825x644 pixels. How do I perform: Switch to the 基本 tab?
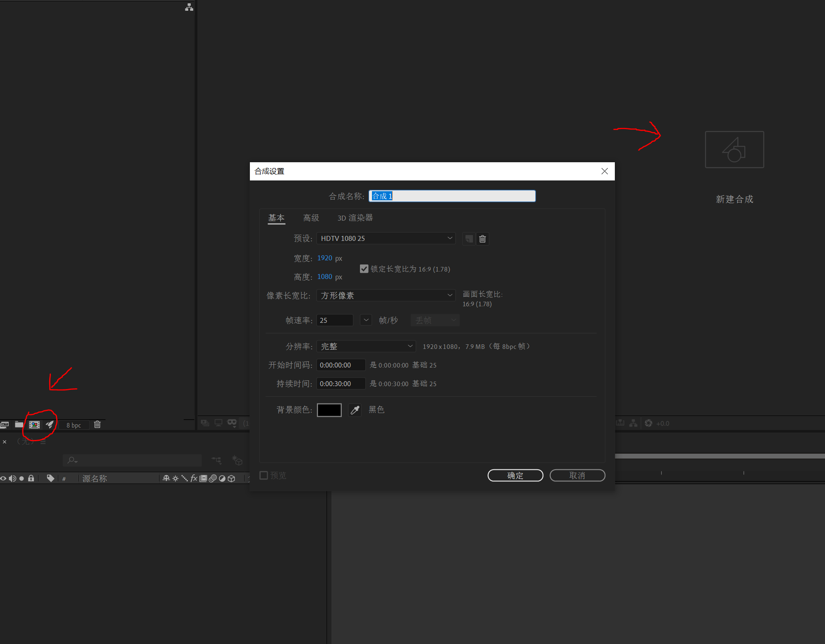click(x=276, y=218)
